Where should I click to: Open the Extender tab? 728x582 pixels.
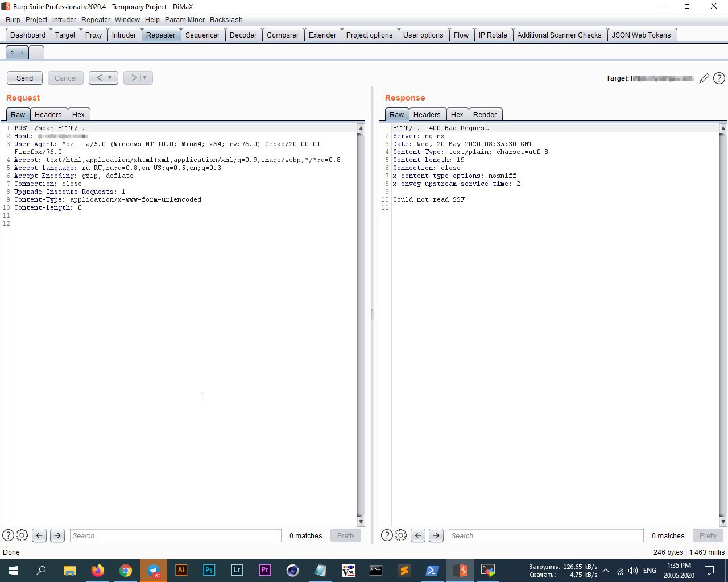tap(322, 35)
